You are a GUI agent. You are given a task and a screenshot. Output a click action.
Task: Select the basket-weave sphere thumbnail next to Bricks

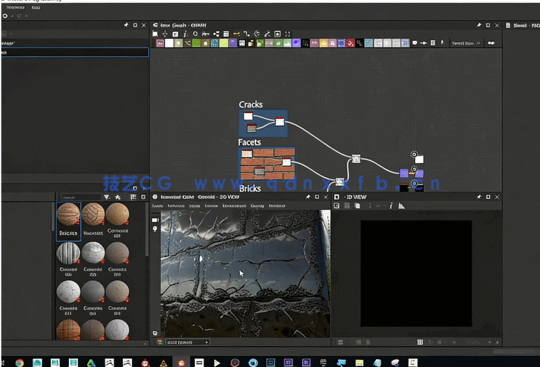(x=93, y=214)
